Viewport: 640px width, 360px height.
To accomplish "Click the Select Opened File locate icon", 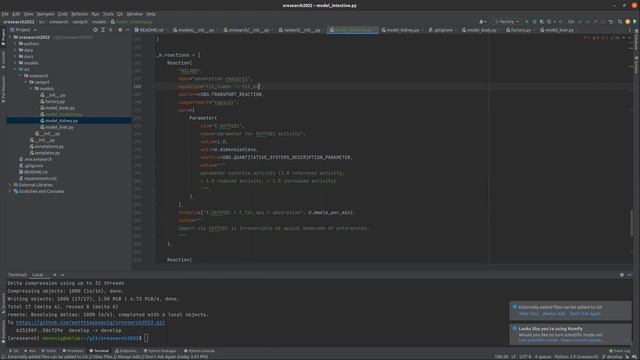I will [95, 30].
